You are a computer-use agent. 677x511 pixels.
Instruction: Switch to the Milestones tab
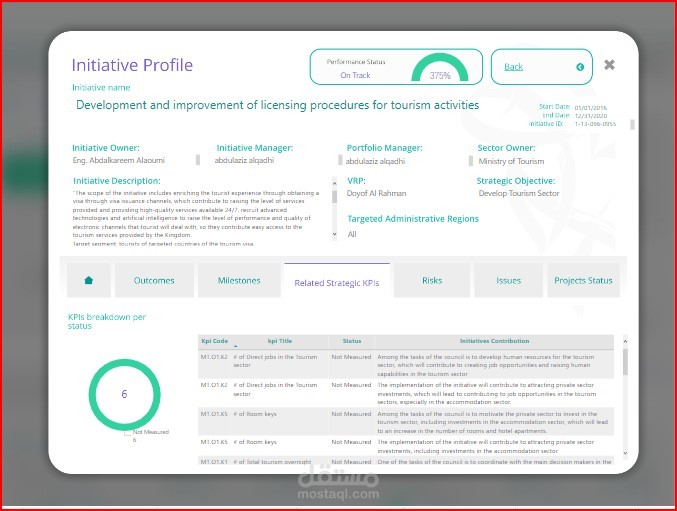click(239, 281)
